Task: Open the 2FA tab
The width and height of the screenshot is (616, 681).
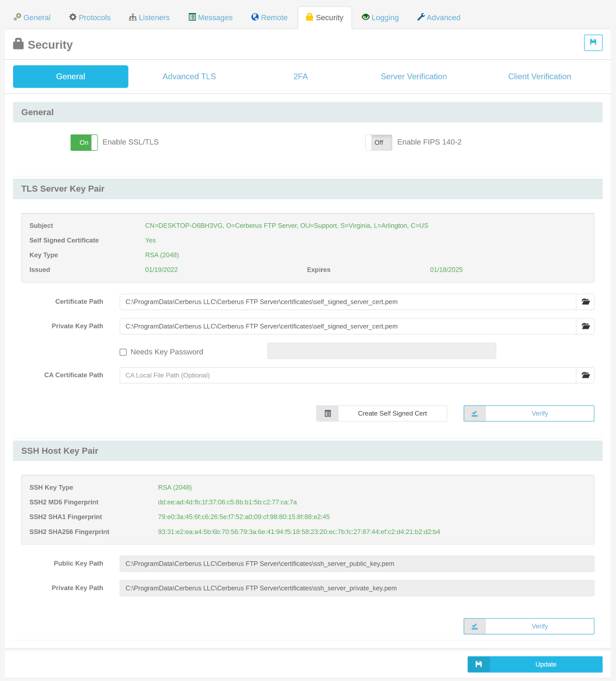Action: tap(301, 76)
